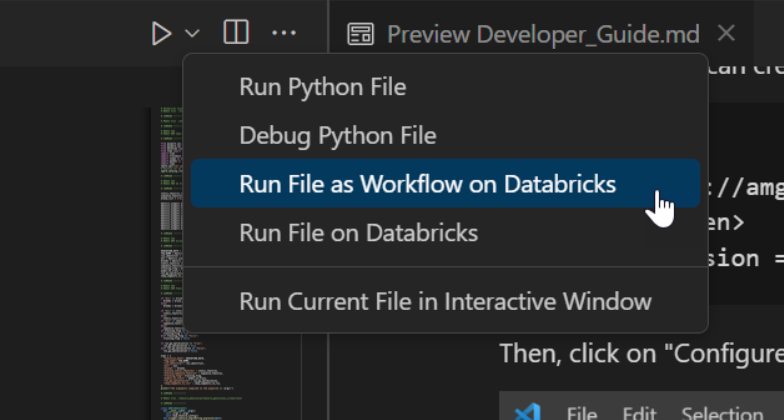Viewport: 784px width, 420px height.
Task: Select Run File as Workflow on Databricks
Action: [427, 184]
